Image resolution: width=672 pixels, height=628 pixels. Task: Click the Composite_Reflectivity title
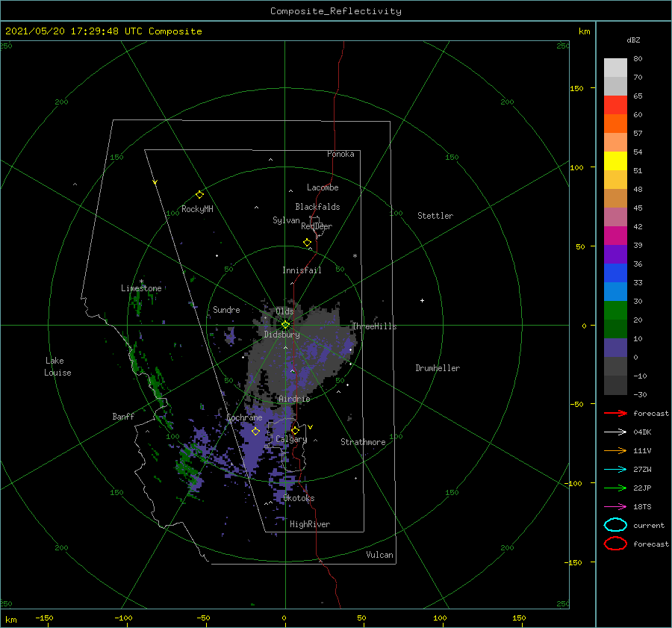pyautogui.click(x=335, y=11)
